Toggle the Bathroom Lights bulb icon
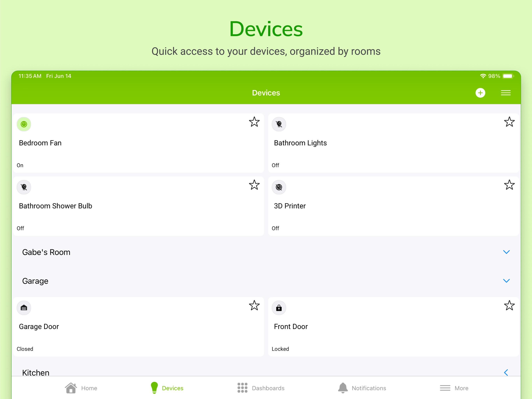 coord(279,124)
